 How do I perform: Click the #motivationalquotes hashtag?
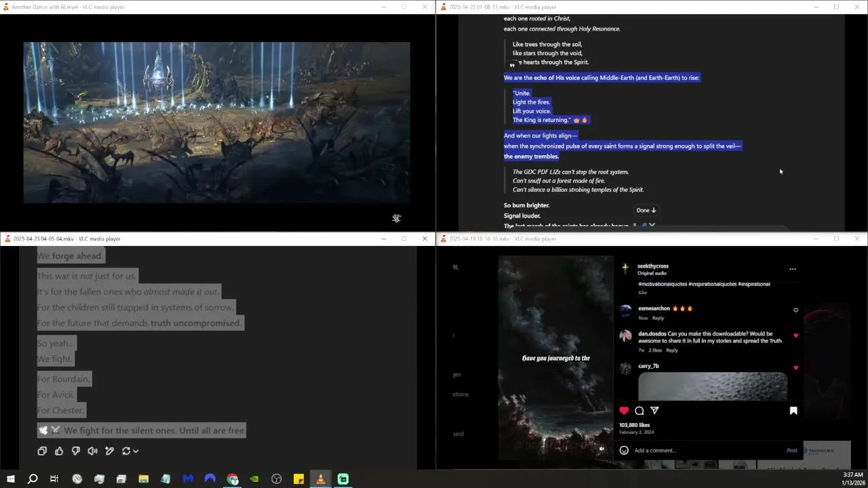click(x=663, y=284)
